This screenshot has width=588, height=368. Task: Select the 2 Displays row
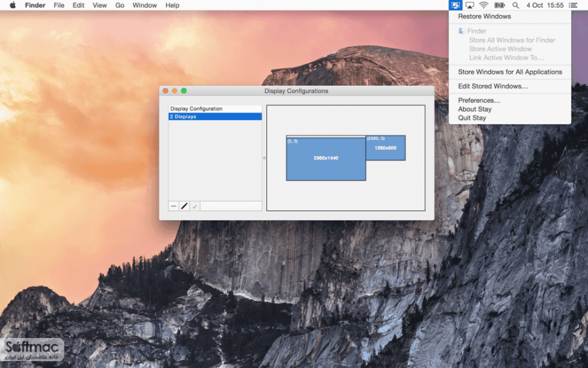215,117
